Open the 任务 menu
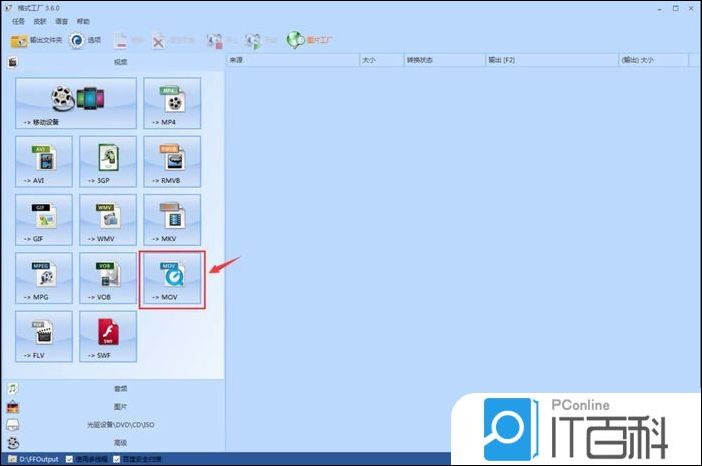Viewport: 702px width, 466px height. coord(18,21)
